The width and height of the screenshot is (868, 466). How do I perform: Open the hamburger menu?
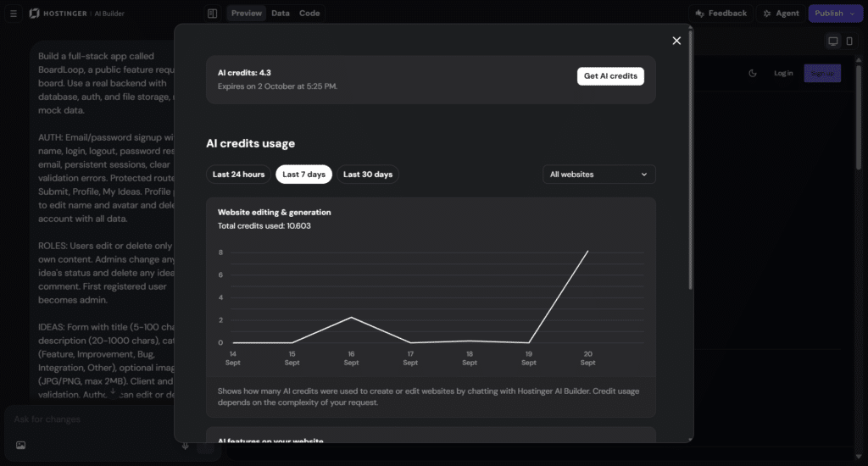click(14, 14)
